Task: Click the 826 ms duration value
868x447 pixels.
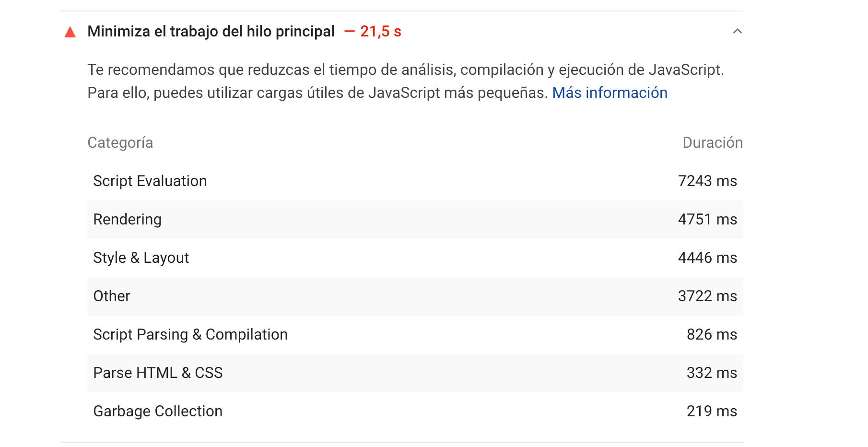Action: (x=712, y=334)
